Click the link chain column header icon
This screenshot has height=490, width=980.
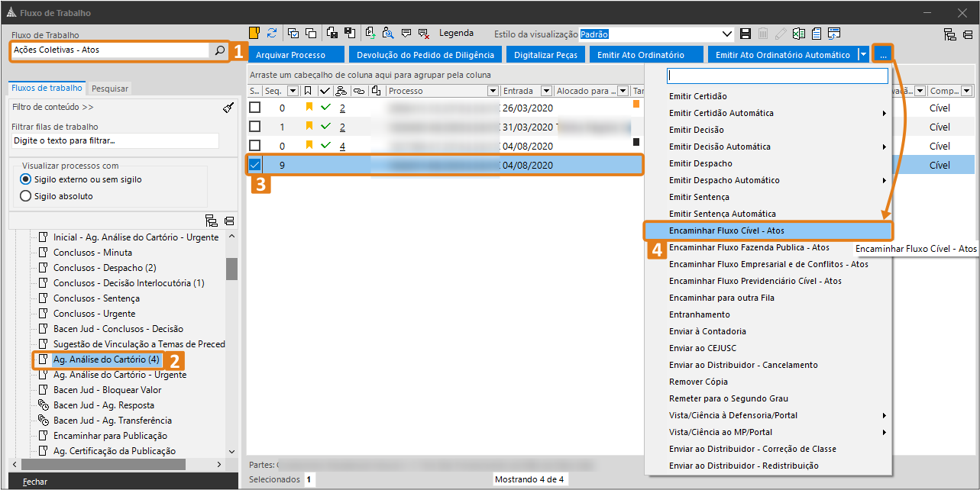[359, 91]
